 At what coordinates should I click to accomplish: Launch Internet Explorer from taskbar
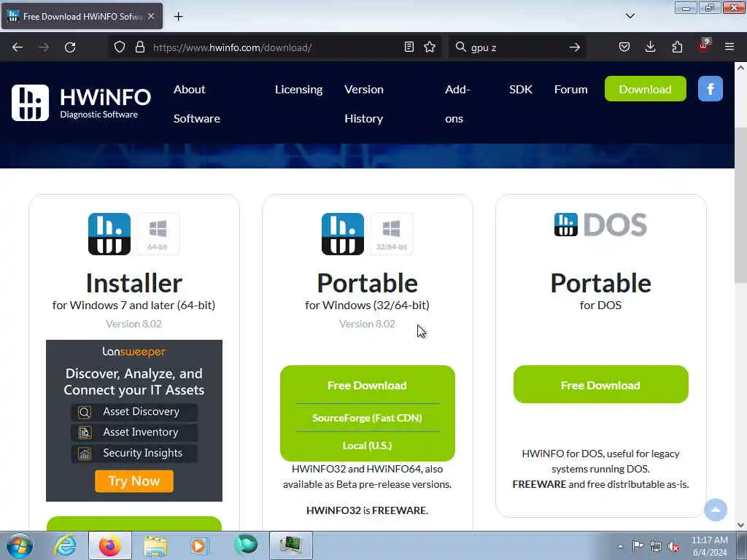pyautogui.click(x=65, y=545)
